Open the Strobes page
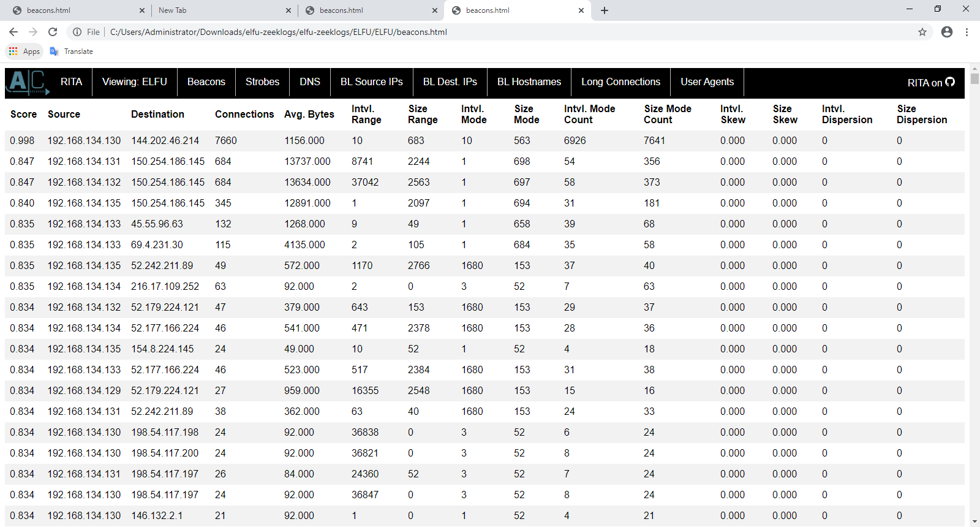 tap(262, 82)
